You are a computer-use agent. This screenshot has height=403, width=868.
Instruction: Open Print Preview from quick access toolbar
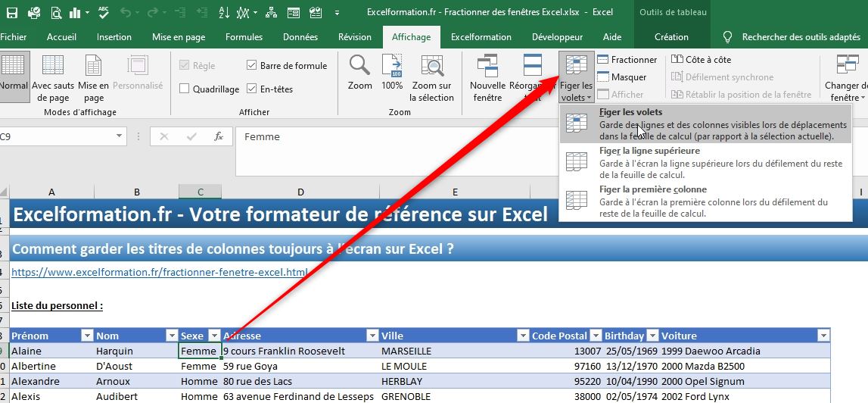click(x=56, y=12)
